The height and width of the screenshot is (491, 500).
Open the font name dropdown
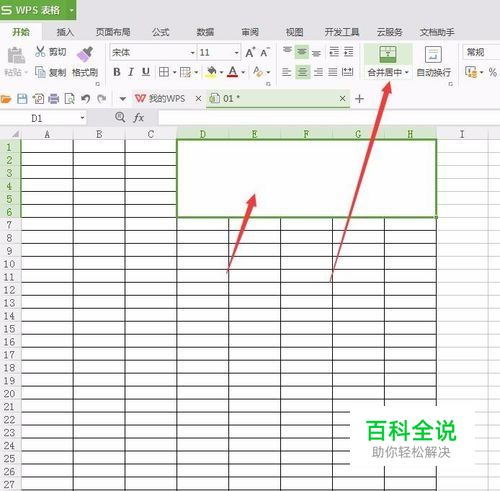click(x=192, y=53)
